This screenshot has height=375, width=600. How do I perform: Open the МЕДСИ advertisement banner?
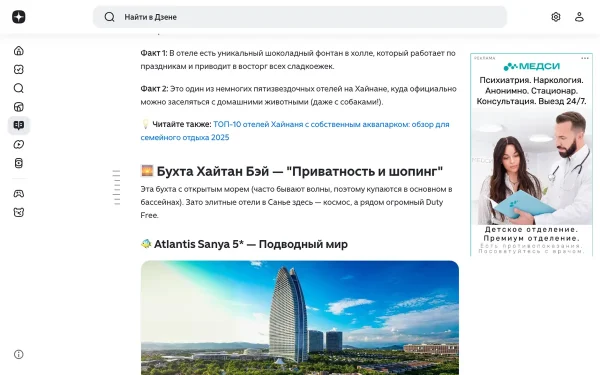click(531, 155)
